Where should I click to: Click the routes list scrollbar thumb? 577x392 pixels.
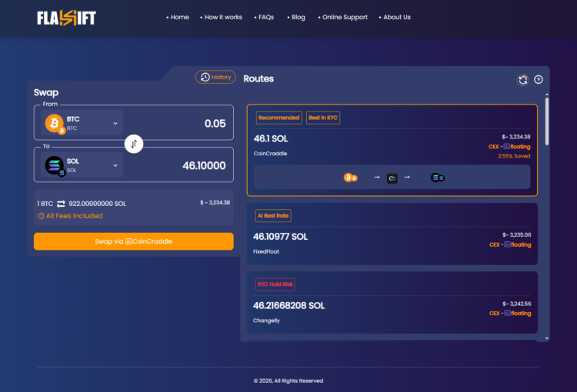[x=547, y=121]
